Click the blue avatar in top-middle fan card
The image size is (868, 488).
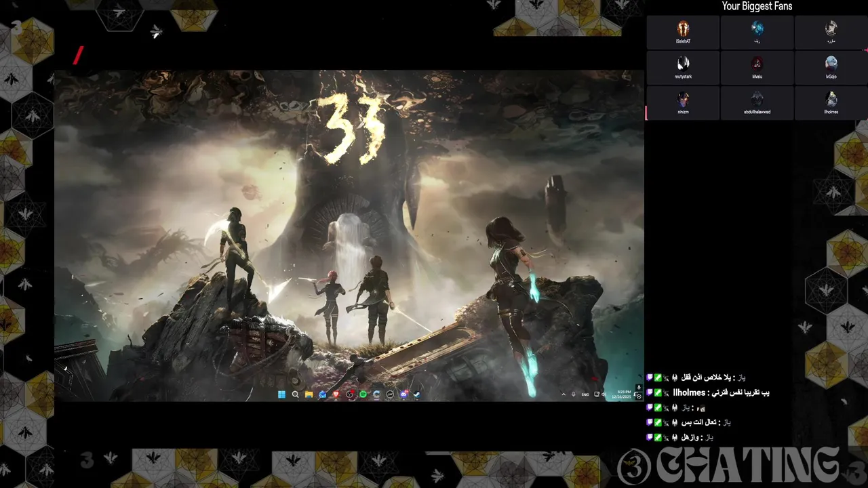(x=757, y=28)
